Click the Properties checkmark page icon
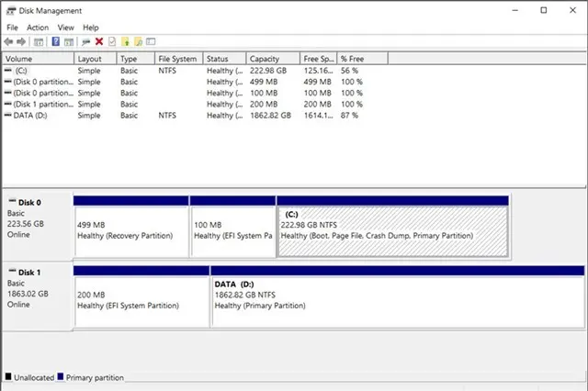The height and width of the screenshot is (391, 588). tap(112, 41)
